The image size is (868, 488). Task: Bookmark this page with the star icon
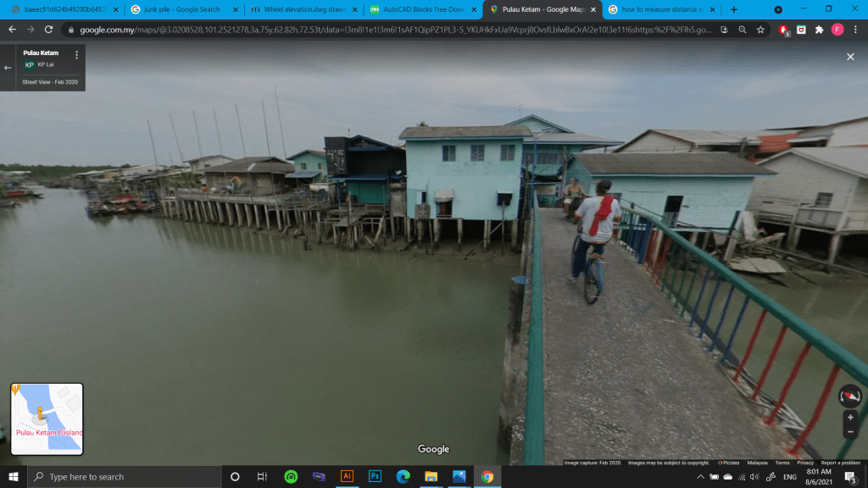(760, 29)
